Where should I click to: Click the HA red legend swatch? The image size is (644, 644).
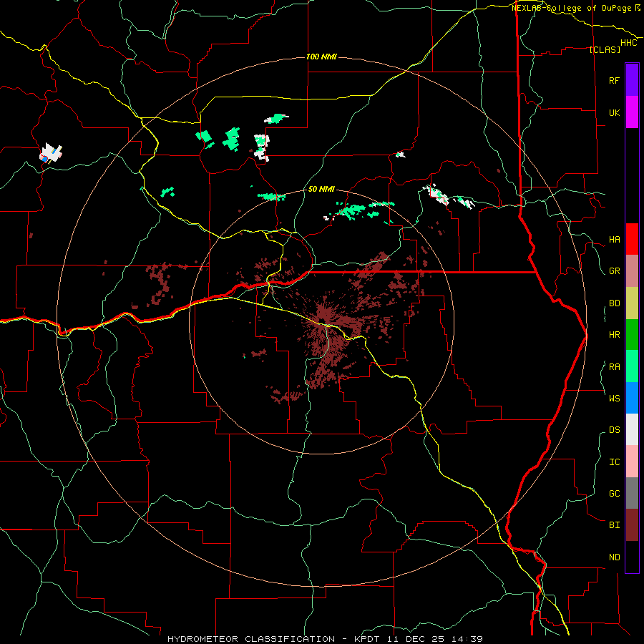point(632,239)
